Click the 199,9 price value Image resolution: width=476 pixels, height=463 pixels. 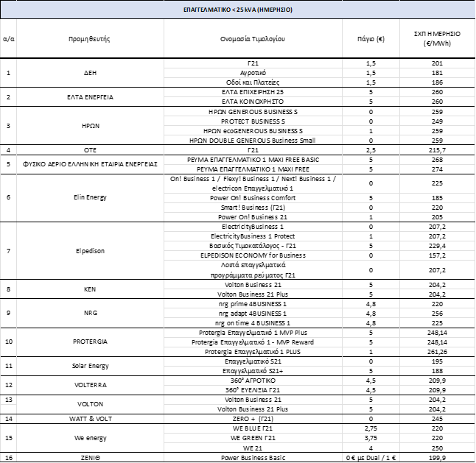pos(437,458)
